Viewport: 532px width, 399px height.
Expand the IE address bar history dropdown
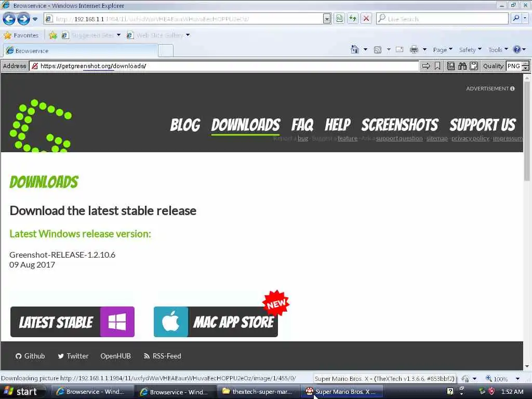coord(327,19)
